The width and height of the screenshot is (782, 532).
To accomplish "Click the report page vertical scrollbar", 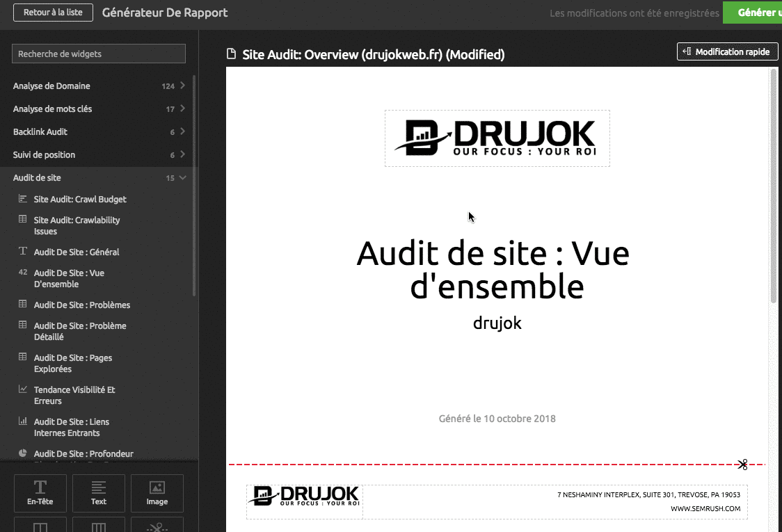I will click(774, 184).
